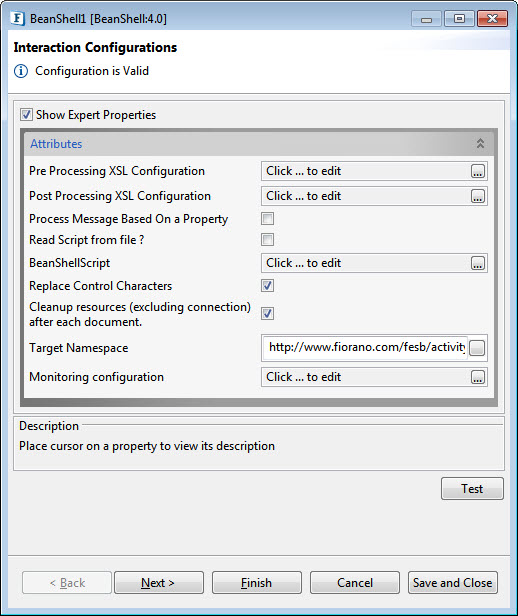Click the Finish button
Screen dimensions: 518x616
(257, 583)
